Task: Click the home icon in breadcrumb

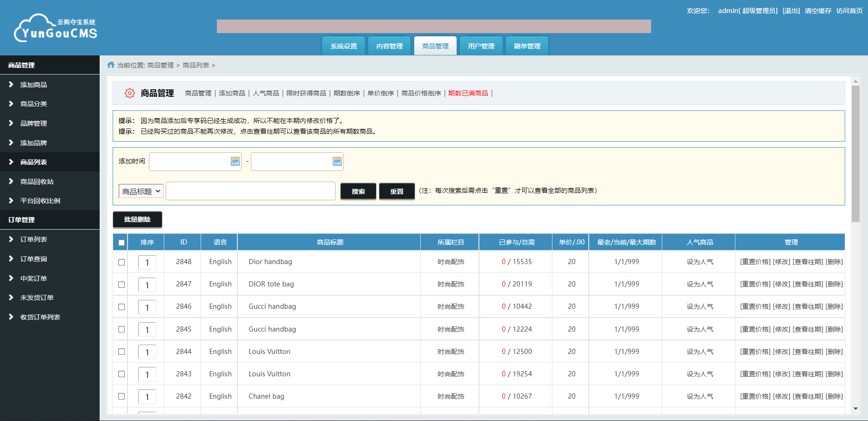Action: click(111, 65)
